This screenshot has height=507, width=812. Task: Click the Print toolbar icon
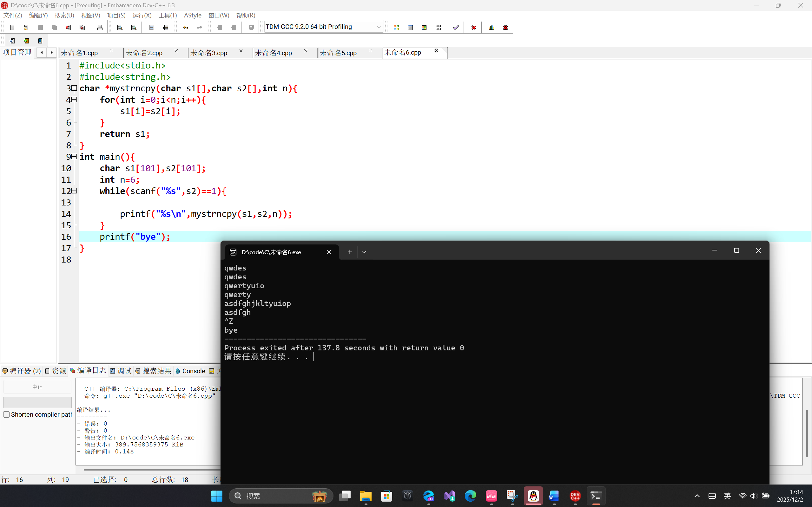pyautogui.click(x=100, y=28)
